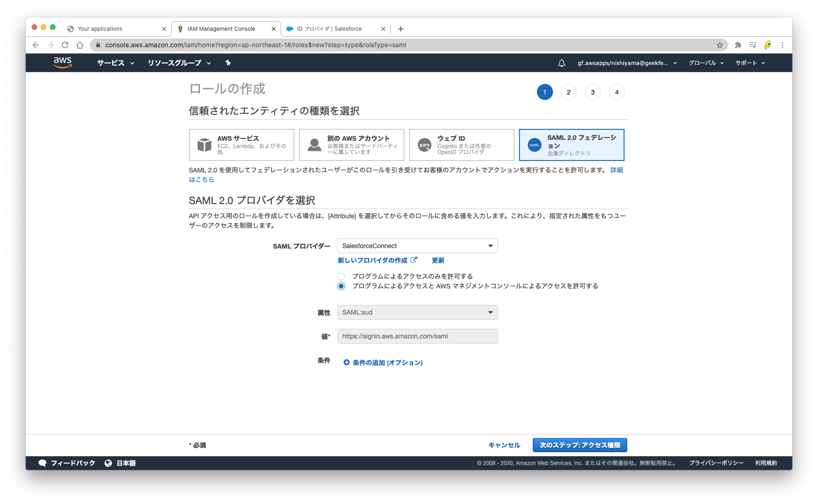The width and height of the screenshot is (818, 504).
Task: Open the extensions puzzle icon
Action: [x=738, y=45]
